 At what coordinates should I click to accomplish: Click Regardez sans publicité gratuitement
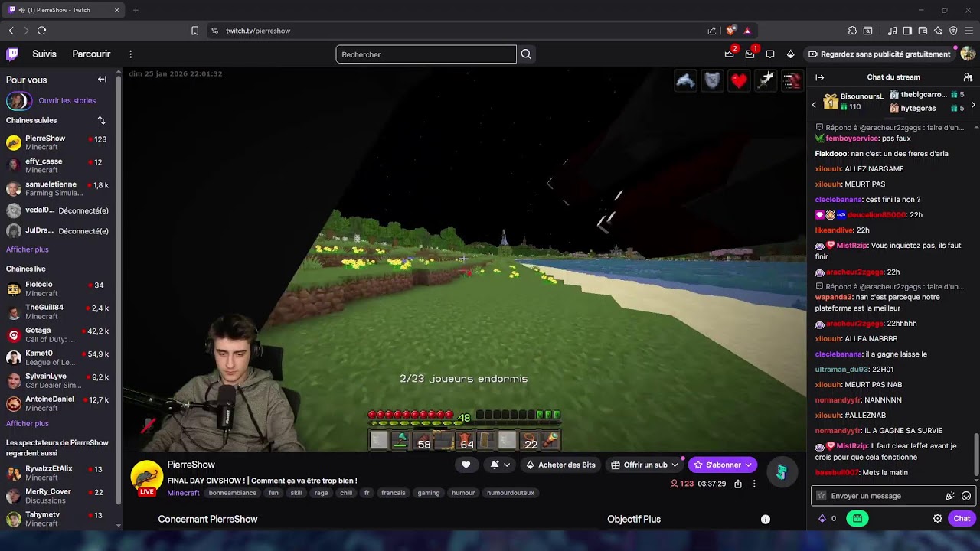(x=879, y=54)
